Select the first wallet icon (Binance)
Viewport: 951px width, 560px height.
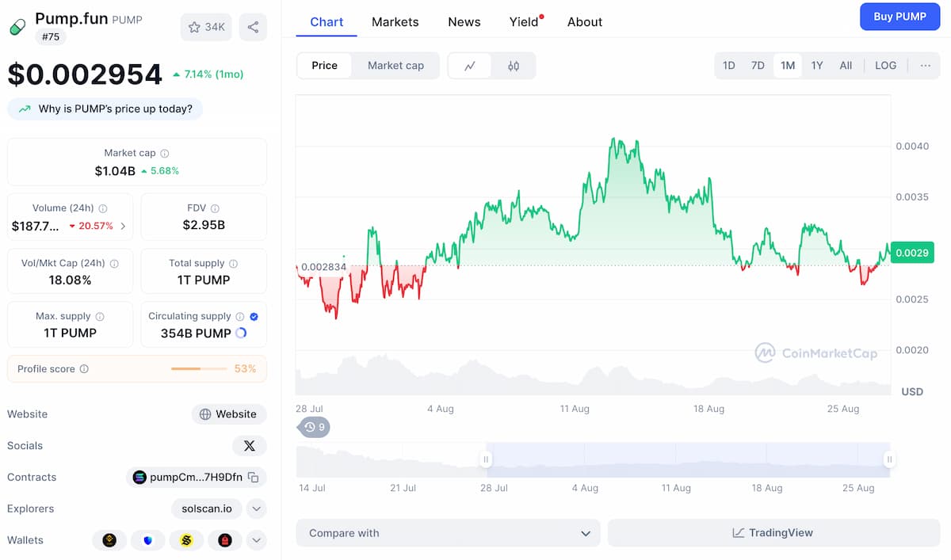(x=109, y=540)
